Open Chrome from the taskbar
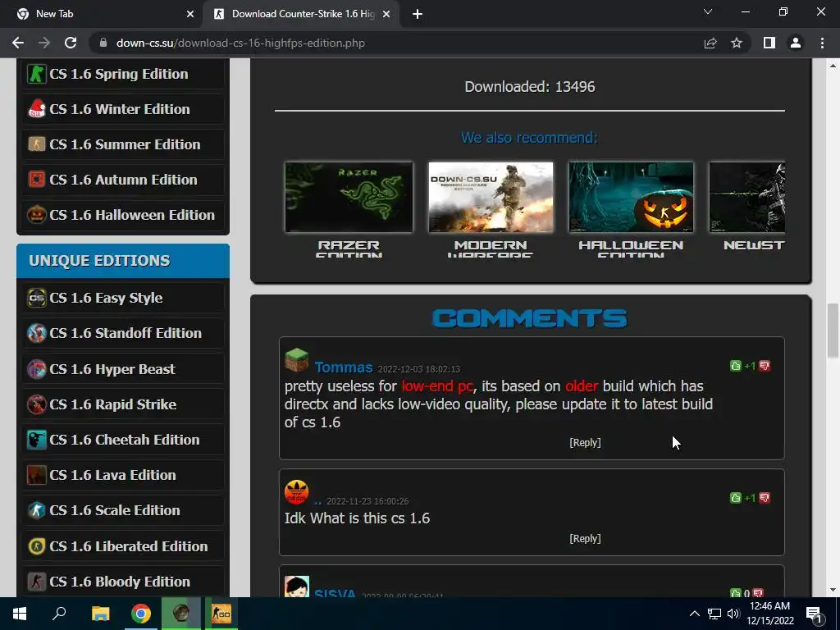The image size is (840, 630). 141,614
